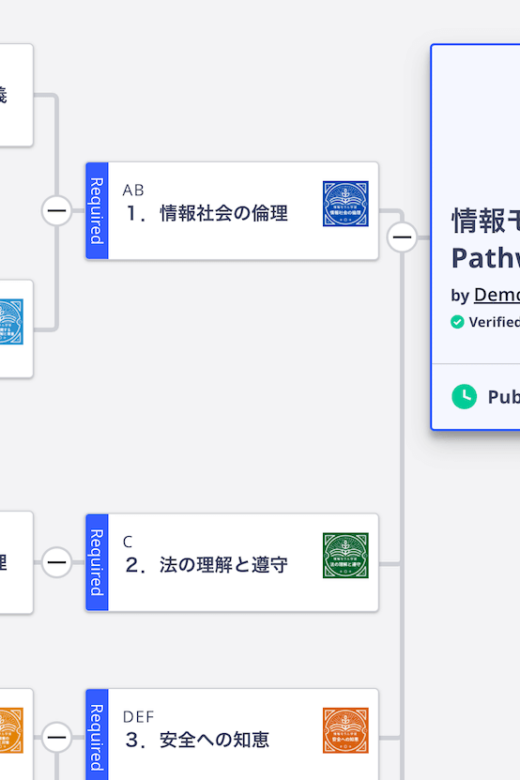Screen dimensions: 520x780
Task: Select the 2. 法の理解と遵守 step card
Action: tap(232, 563)
